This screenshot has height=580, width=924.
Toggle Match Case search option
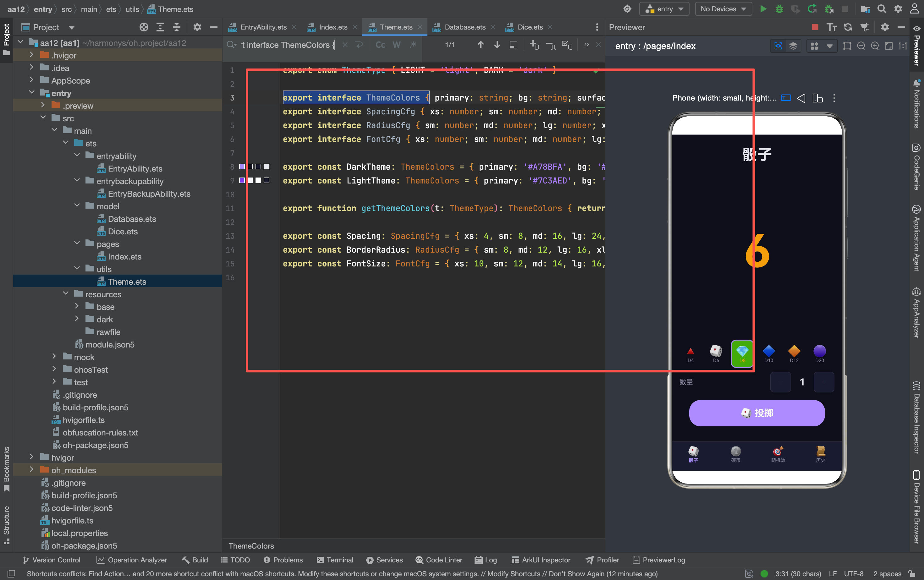coord(380,45)
